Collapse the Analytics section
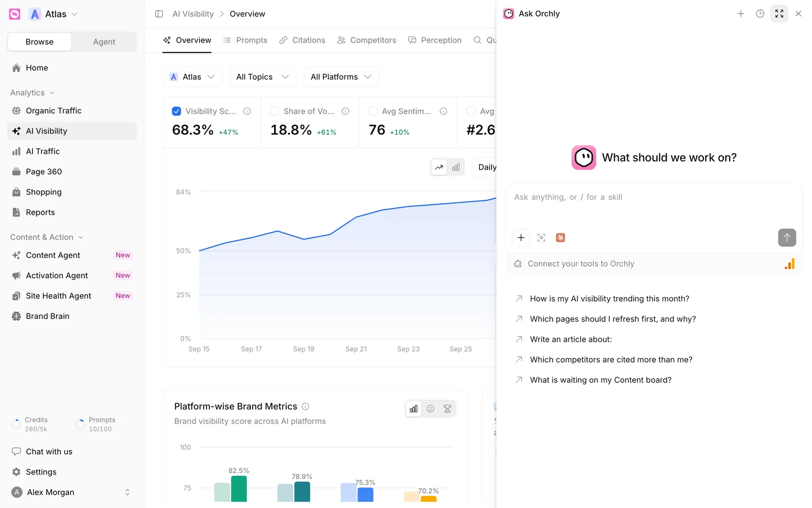The width and height of the screenshot is (812, 508). (32, 92)
